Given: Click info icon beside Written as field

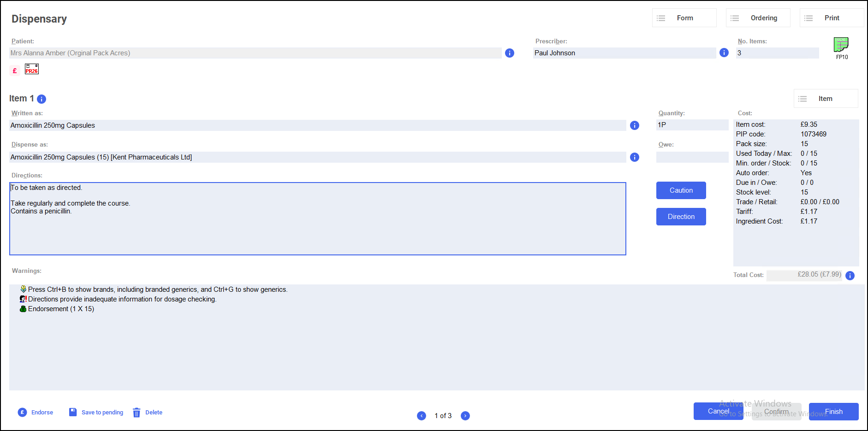Looking at the screenshot, I should click(x=634, y=125).
